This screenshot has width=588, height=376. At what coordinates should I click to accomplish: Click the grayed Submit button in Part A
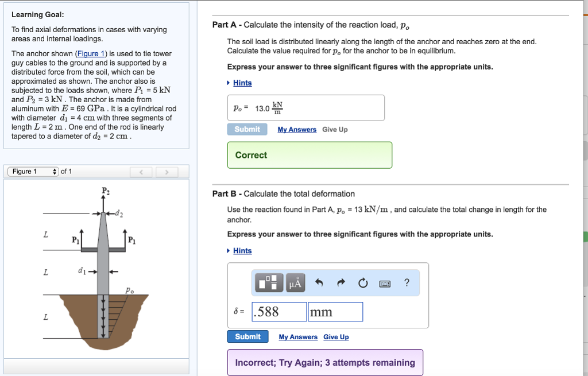pos(247,129)
